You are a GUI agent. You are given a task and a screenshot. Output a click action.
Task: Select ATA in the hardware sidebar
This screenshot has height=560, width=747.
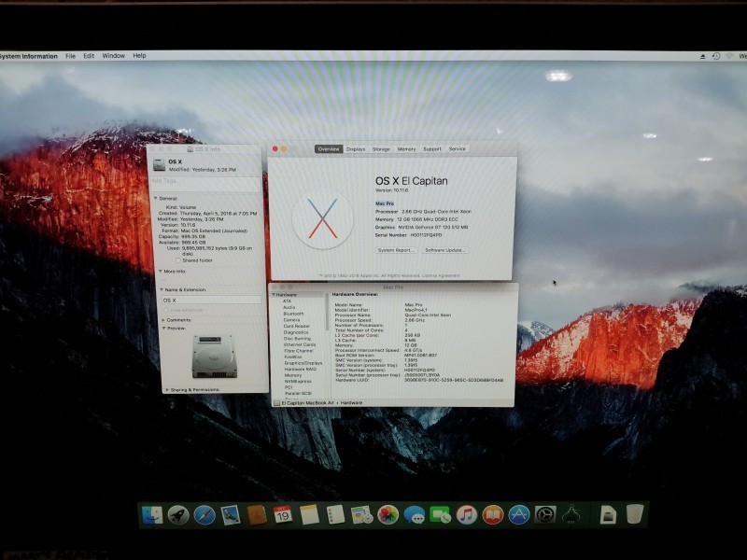pyautogui.click(x=287, y=301)
